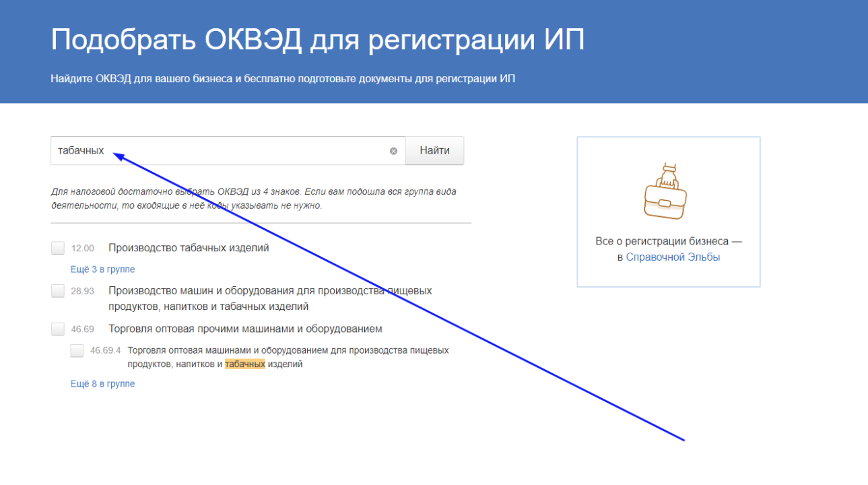Viewport: 868px width, 485px height.
Task: Focus the search field containing табачных
Action: pyautogui.click(x=228, y=151)
